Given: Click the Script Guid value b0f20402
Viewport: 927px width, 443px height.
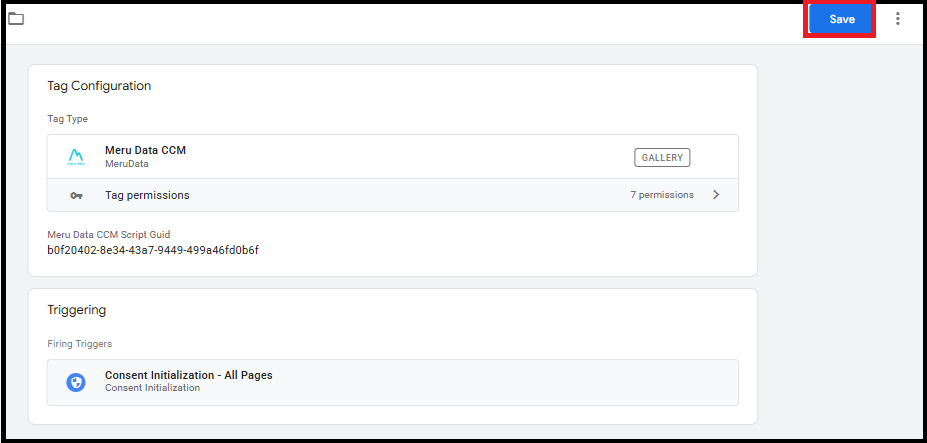Looking at the screenshot, I should [153, 250].
